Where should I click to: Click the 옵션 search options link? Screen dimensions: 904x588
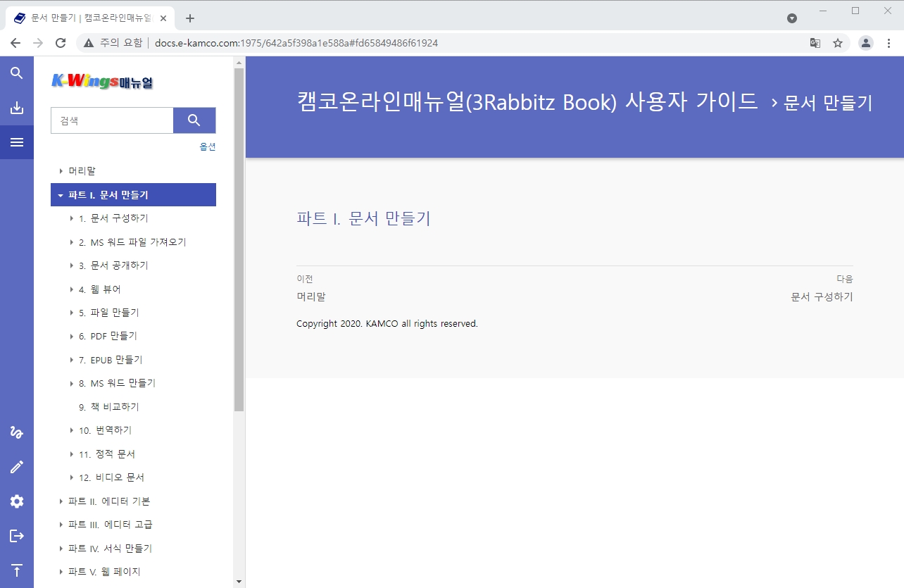click(x=208, y=146)
